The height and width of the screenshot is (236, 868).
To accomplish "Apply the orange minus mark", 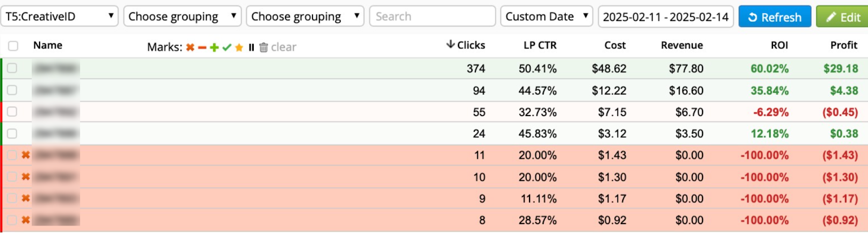I will coord(202,48).
